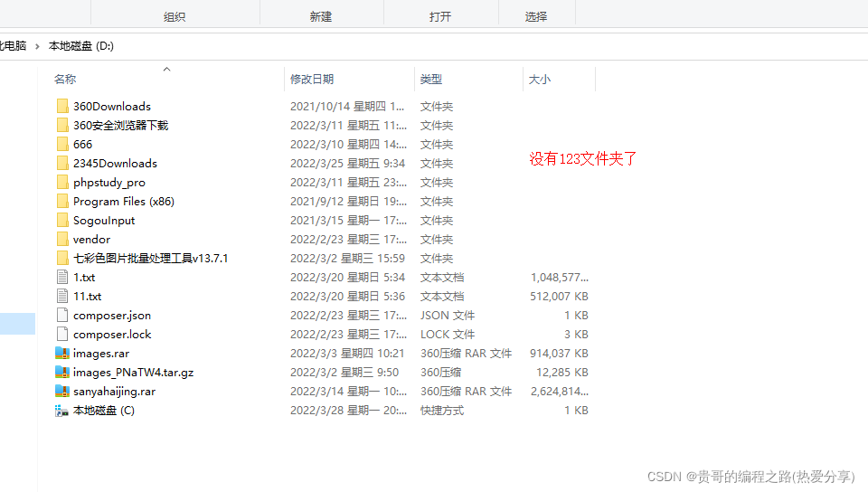Click the type cell 360压缩 for images_PNaTW4.tar.gz
This screenshot has width=868, height=492.
[x=440, y=372]
